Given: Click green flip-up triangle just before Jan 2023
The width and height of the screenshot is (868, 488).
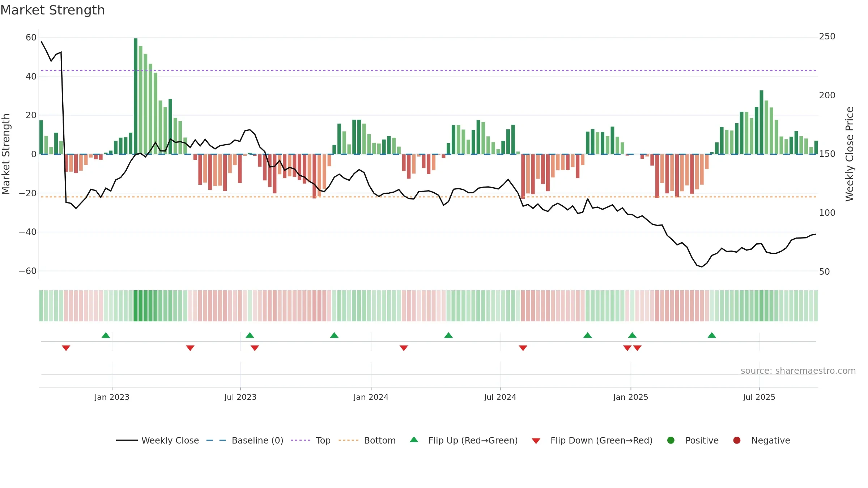Looking at the screenshot, I should [x=106, y=335].
